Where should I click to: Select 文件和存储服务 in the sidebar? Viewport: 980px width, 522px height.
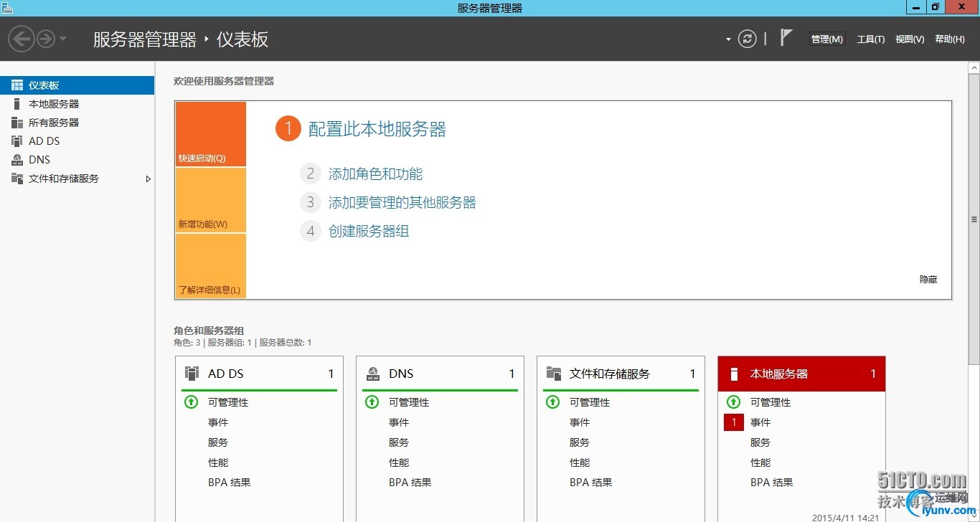pyautogui.click(x=77, y=179)
